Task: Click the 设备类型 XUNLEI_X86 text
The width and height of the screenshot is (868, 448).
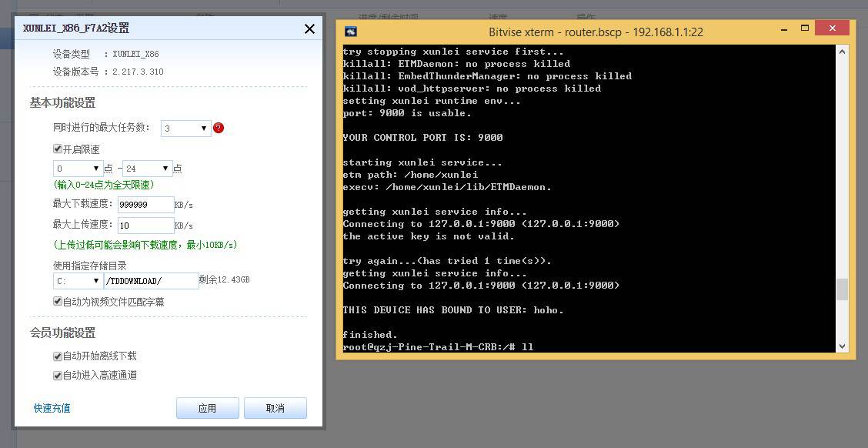Action: point(105,54)
